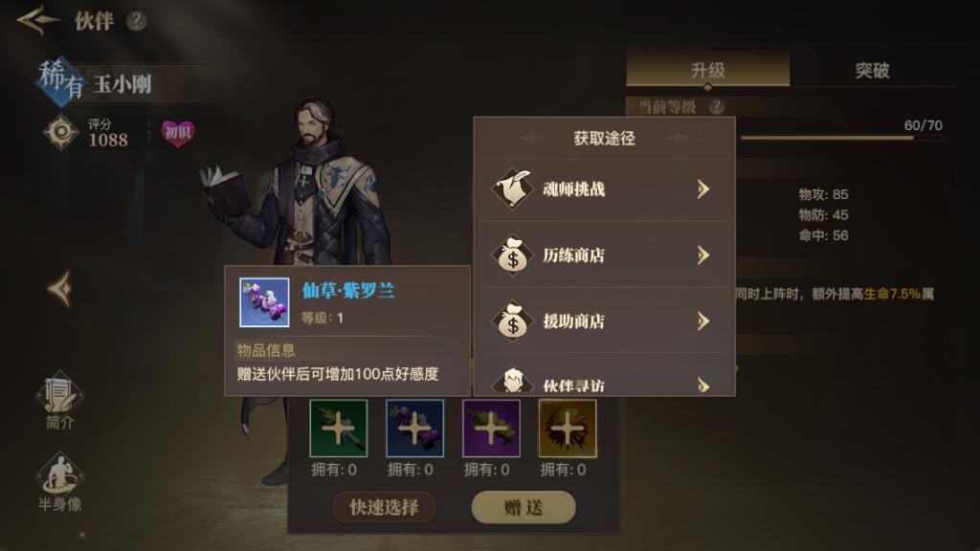Select the blue violet gift slot
Viewport: 980px width, 551px height.
(x=415, y=429)
